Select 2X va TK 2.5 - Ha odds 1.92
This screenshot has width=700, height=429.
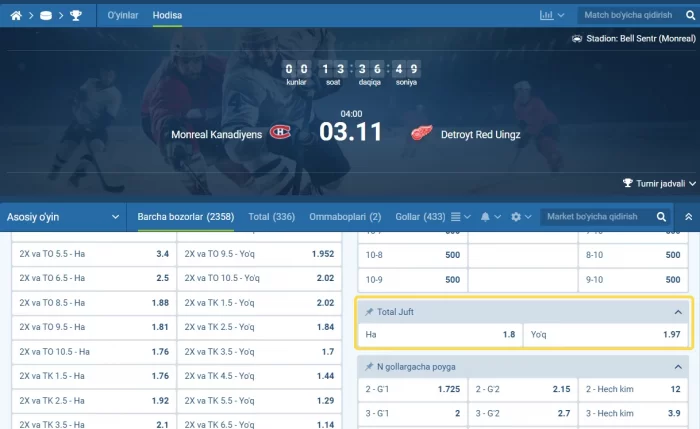coord(94,401)
